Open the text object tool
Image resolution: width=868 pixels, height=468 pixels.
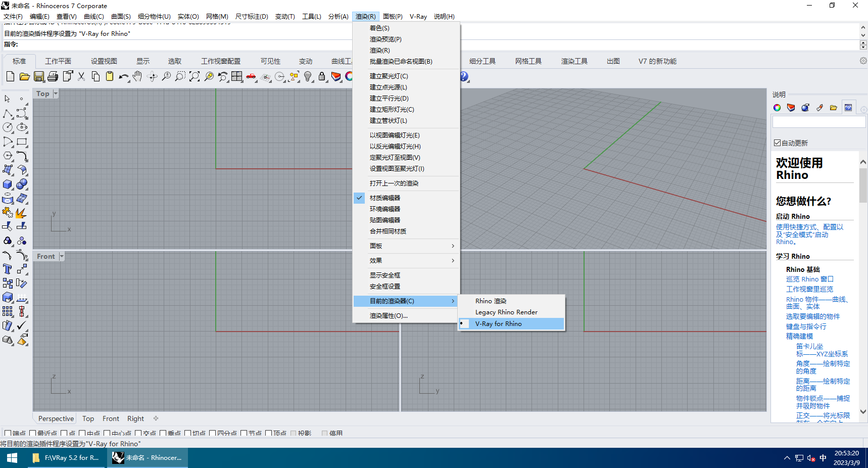click(7, 268)
